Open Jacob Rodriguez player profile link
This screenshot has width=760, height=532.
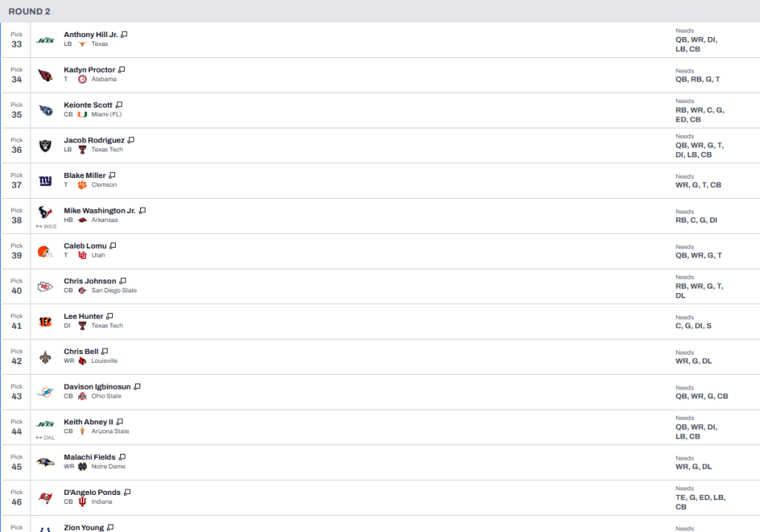click(94, 140)
